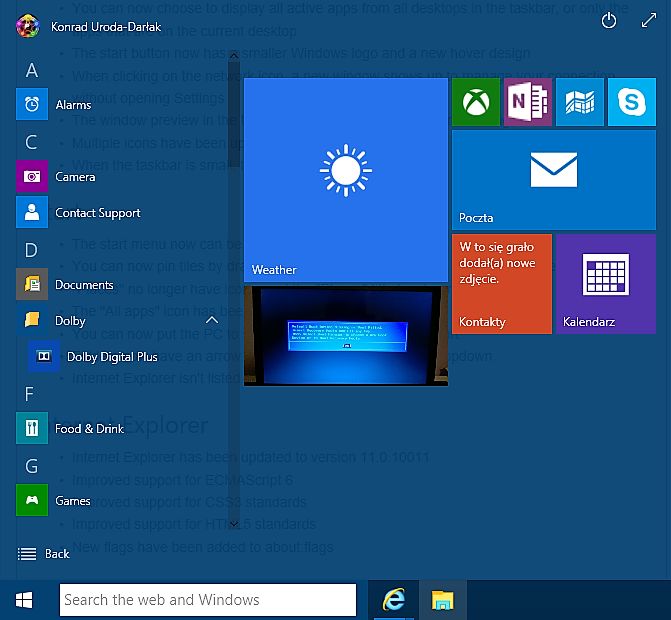Select the Games label in app list
This screenshot has width=671, height=620.
click(x=73, y=501)
